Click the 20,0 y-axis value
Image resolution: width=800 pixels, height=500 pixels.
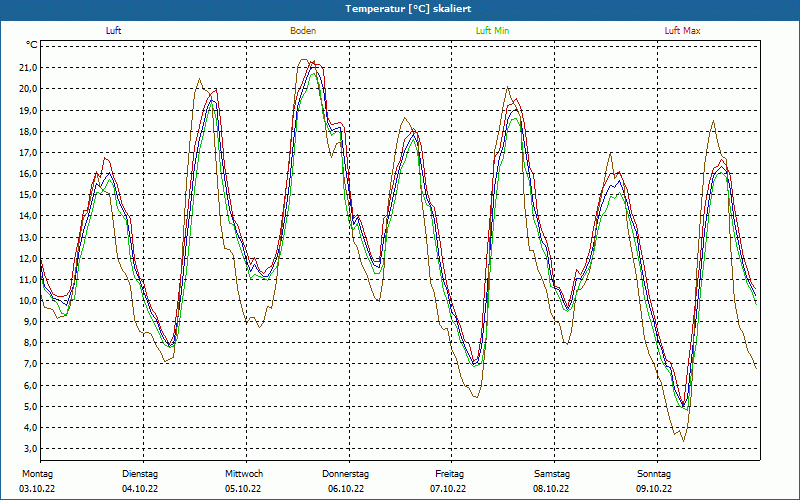click(28, 89)
